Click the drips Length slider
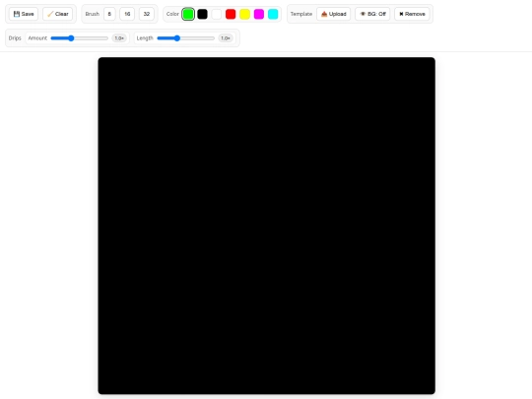Viewport: 532px width, 399px height. pyautogui.click(x=186, y=38)
